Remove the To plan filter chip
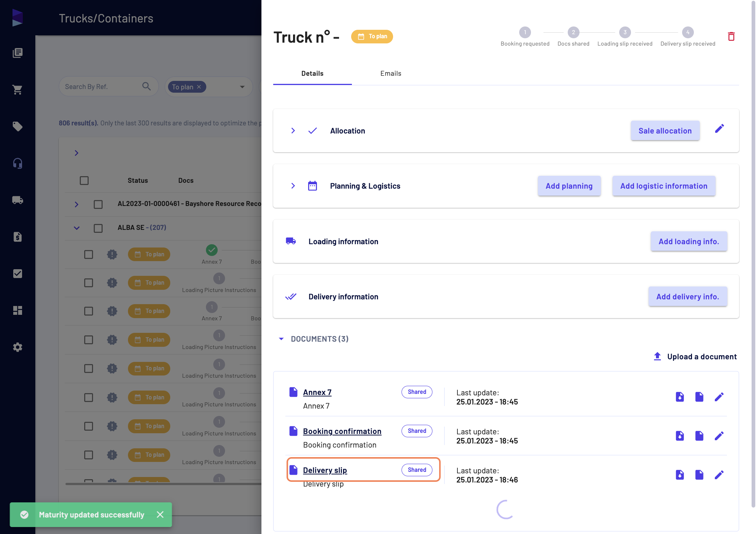The width and height of the screenshot is (756, 534). tap(199, 87)
